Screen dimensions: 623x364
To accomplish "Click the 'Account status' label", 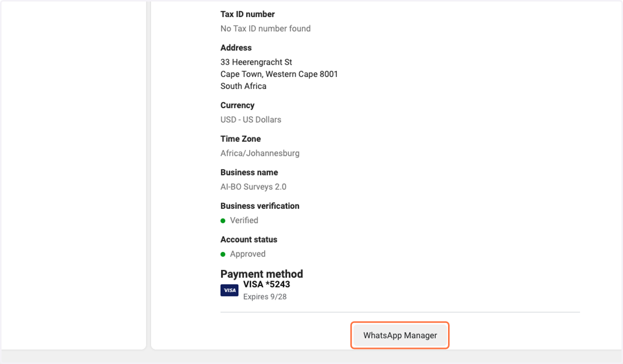I will pyautogui.click(x=249, y=240).
